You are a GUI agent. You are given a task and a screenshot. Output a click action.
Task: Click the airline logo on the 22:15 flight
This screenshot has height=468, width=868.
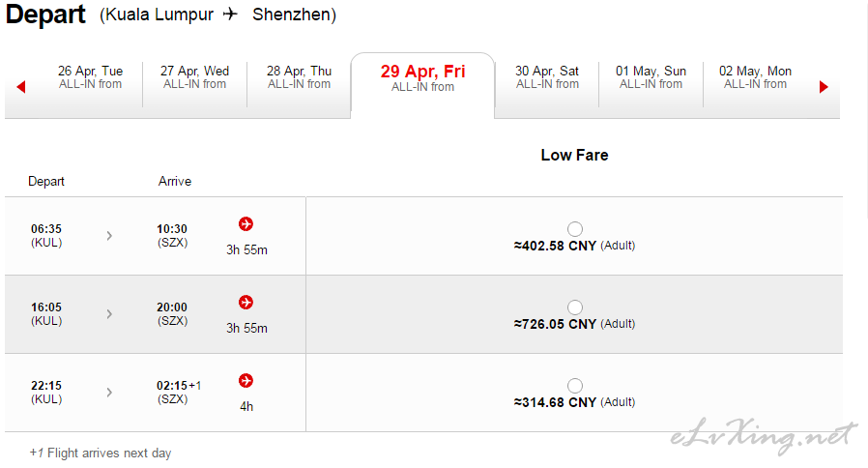coord(246,381)
